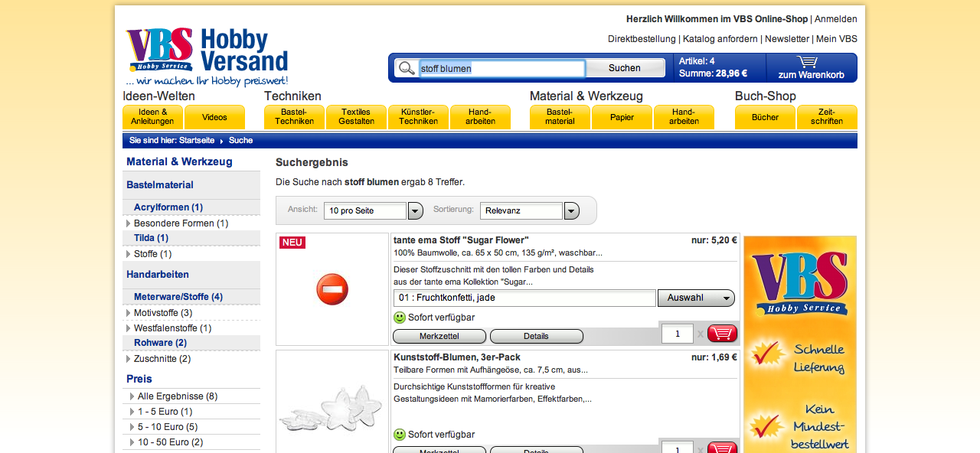This screenshot has width=980, height=453.
Task: Click the magnifying glass search icon
Action: 407,68
